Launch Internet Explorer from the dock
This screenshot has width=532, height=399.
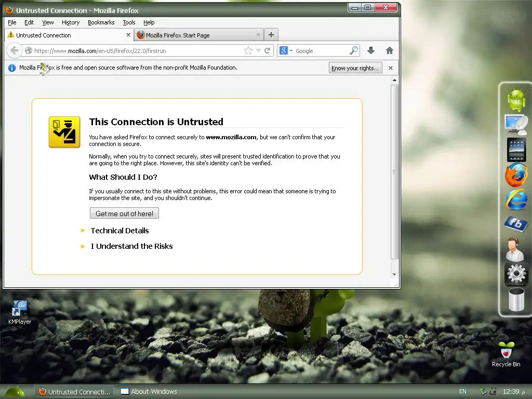point(516,199)
